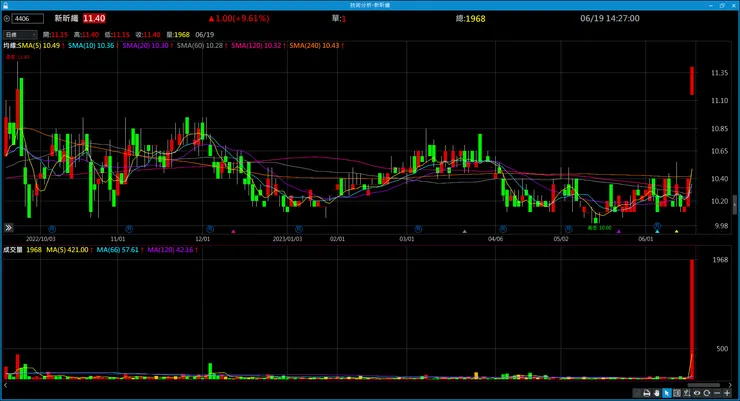The width and height of the screenshot is (740, 401).
Task: Click the monthly marker near 04/06
Action: coord(503,229)
